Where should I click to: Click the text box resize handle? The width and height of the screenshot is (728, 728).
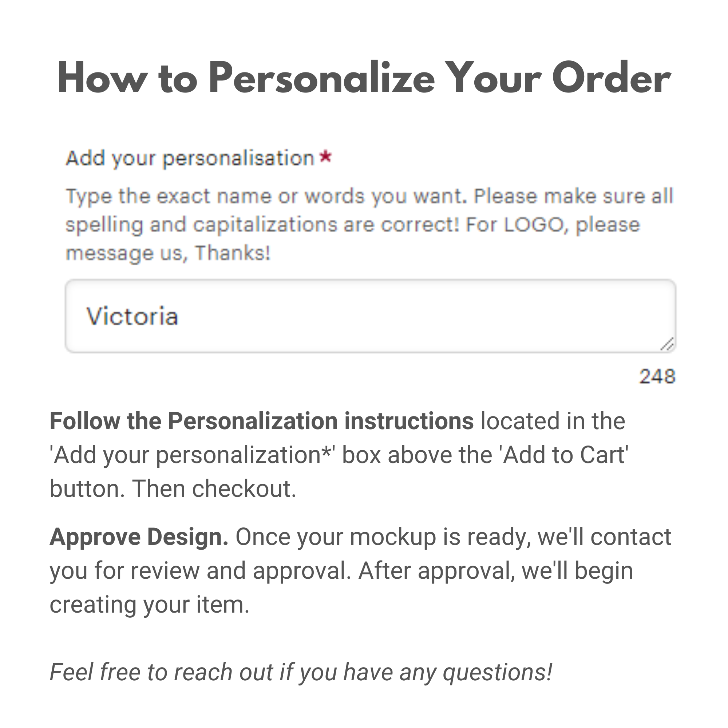pos(667,344)
